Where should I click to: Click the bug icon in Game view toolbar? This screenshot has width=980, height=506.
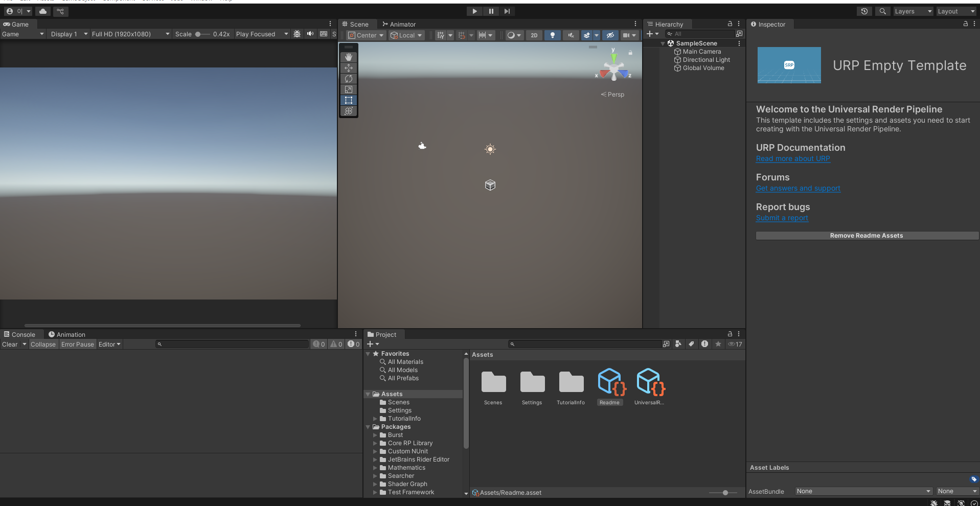297,34
